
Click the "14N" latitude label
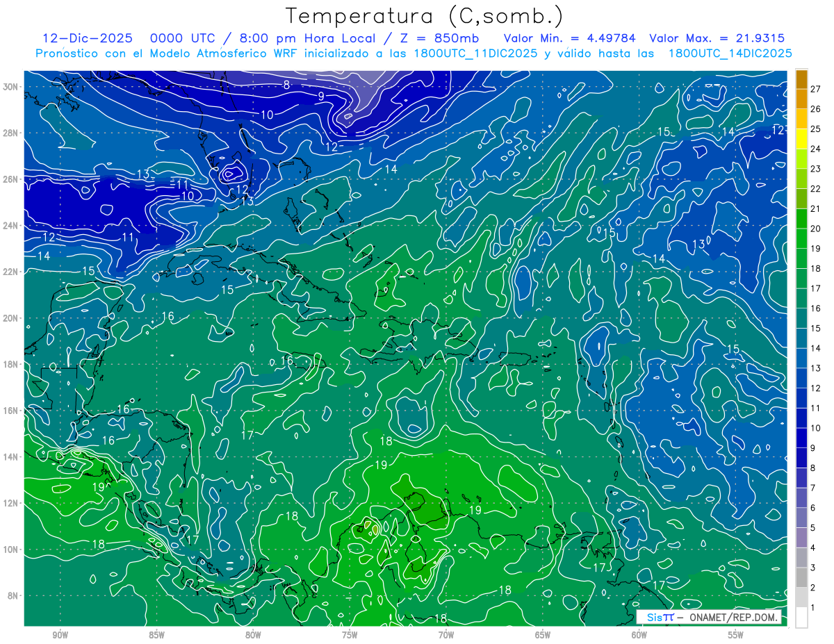coord(12,456)
